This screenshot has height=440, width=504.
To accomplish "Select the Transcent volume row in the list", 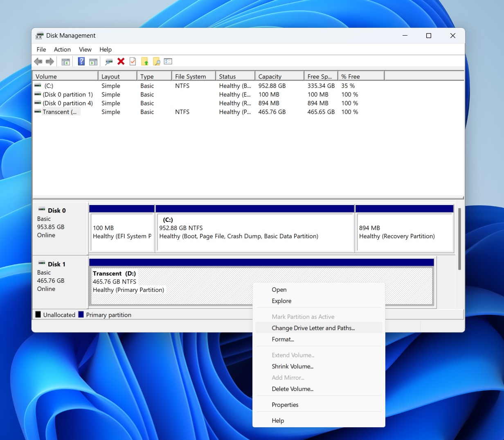I will point(59,112).
